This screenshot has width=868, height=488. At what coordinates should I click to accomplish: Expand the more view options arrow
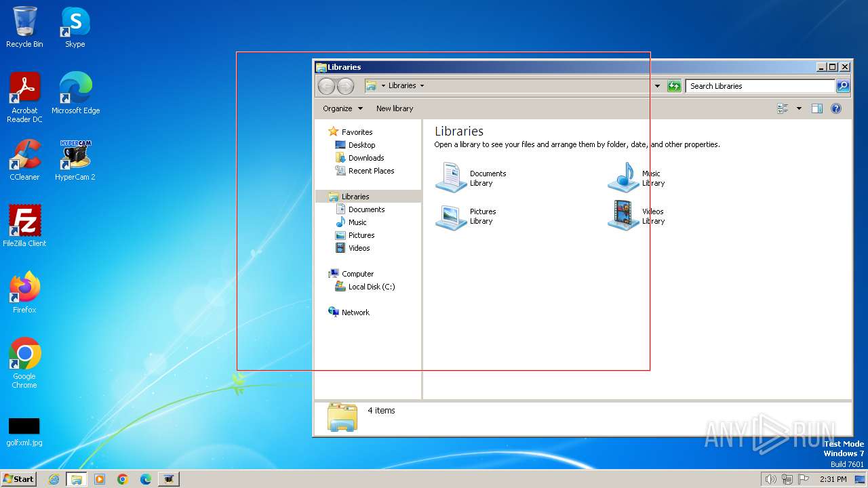pyautogui.click(x=799, y=108)
